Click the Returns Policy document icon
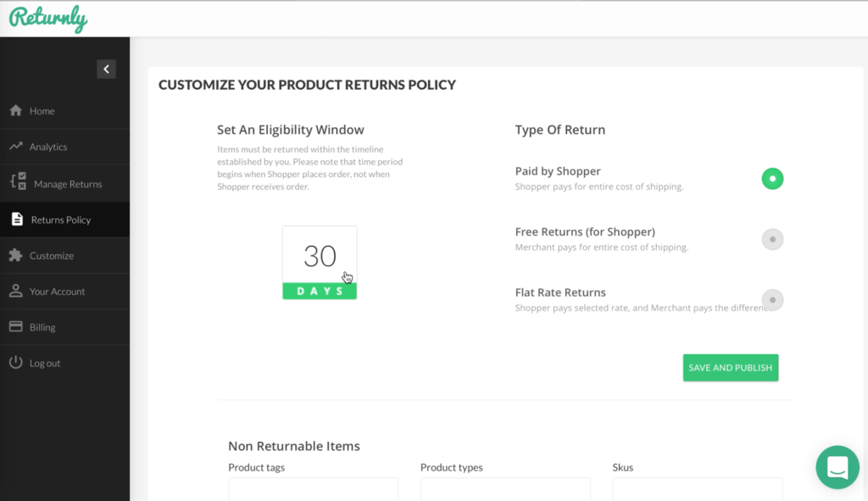 click(x=17, y=220)
